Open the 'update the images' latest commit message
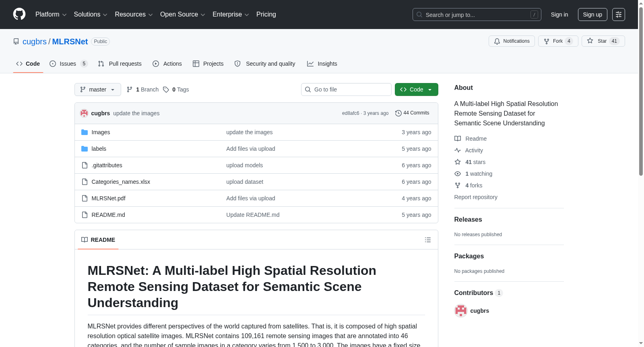This screenshot has height=347, width=644. [x=136, y=113]
